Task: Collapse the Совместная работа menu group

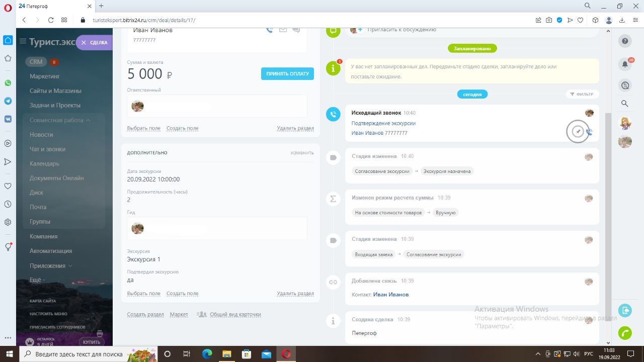Action: (60, 120)
